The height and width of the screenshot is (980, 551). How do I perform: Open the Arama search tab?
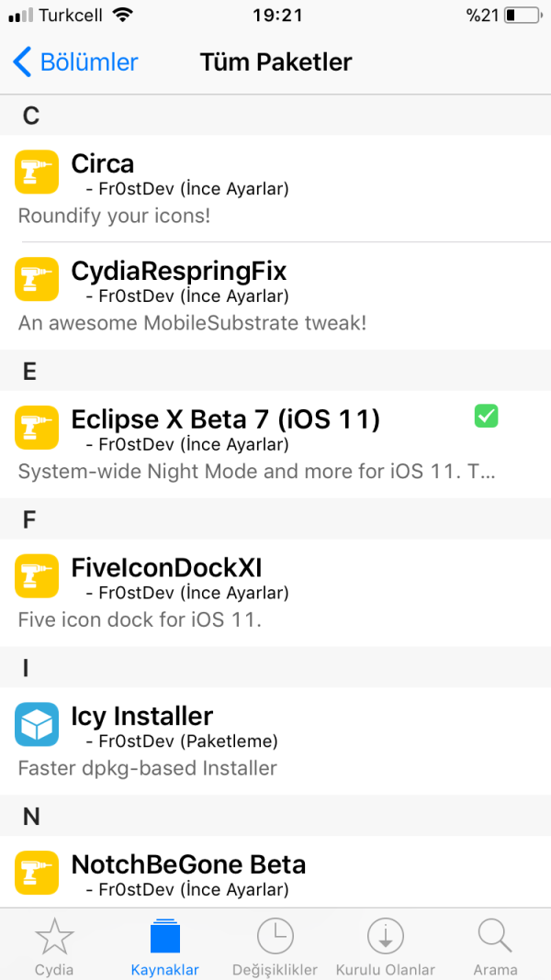click(495, 947)
